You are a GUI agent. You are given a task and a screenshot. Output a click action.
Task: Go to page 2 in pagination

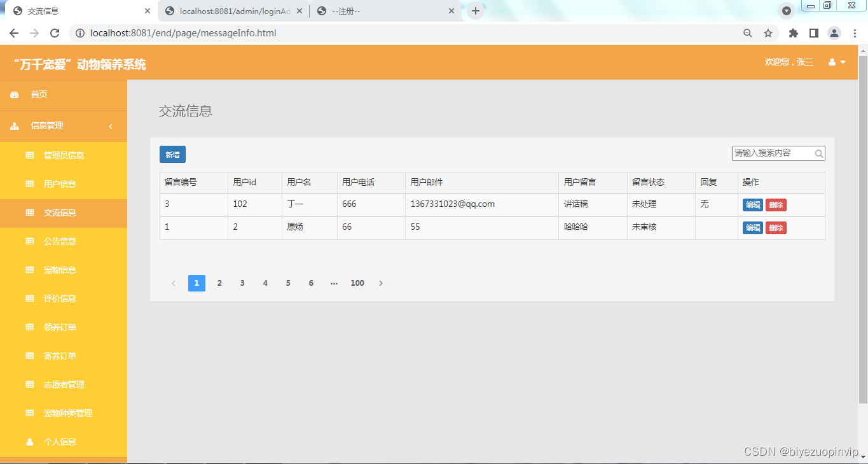click(x=219, y=283)
